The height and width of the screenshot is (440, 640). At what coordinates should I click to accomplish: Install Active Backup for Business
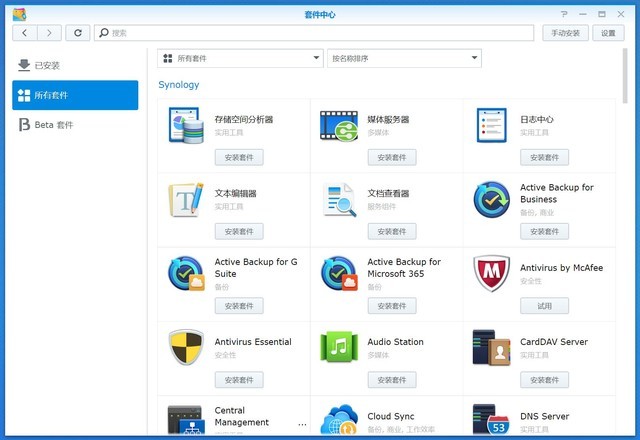[544, 231]
